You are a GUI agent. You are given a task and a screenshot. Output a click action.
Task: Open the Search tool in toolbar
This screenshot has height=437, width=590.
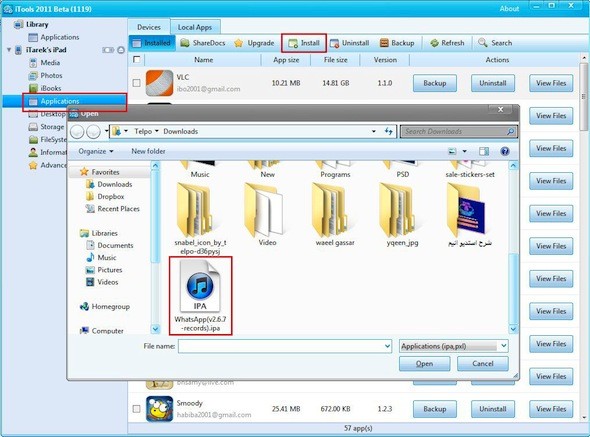(x=495, y=43)
